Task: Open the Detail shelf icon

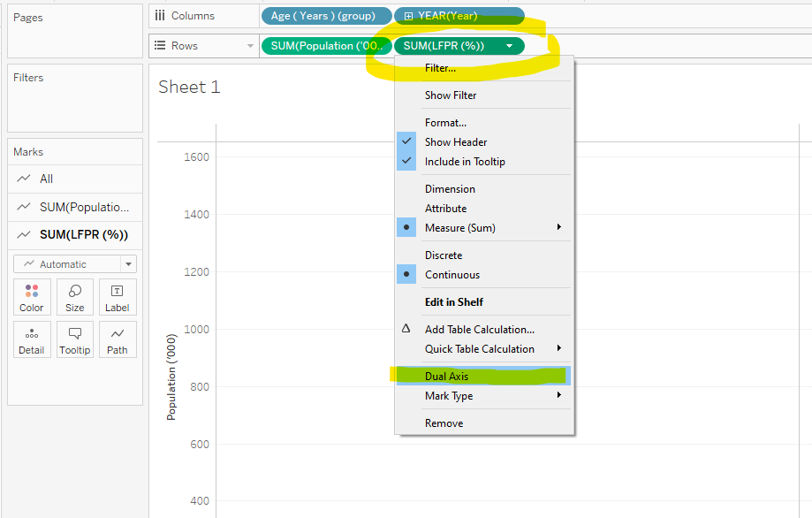Action: 31,339
